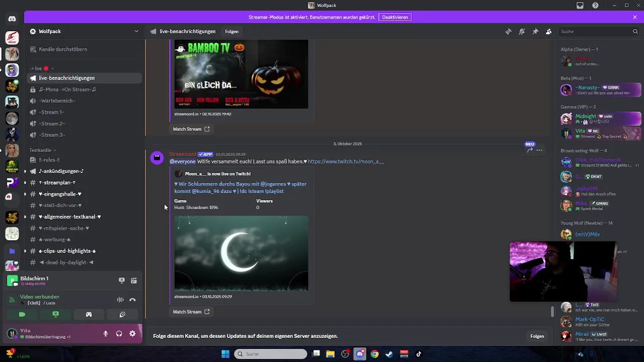Click Folgen button in channel header
Image resolution: width=644 pixels, height=362 pixels.
pyautogui.click(x=231, y=31)
